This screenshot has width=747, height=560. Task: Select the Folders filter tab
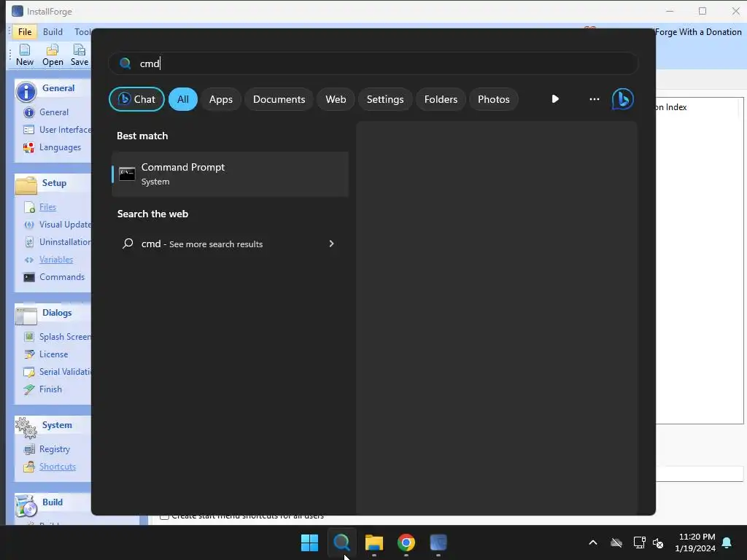coord(441,99)
